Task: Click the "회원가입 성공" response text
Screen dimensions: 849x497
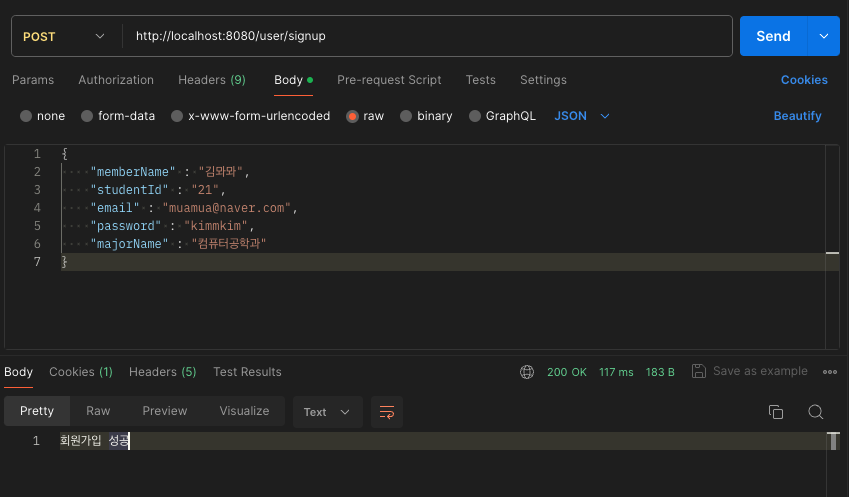Action: (x=94, y=441)
